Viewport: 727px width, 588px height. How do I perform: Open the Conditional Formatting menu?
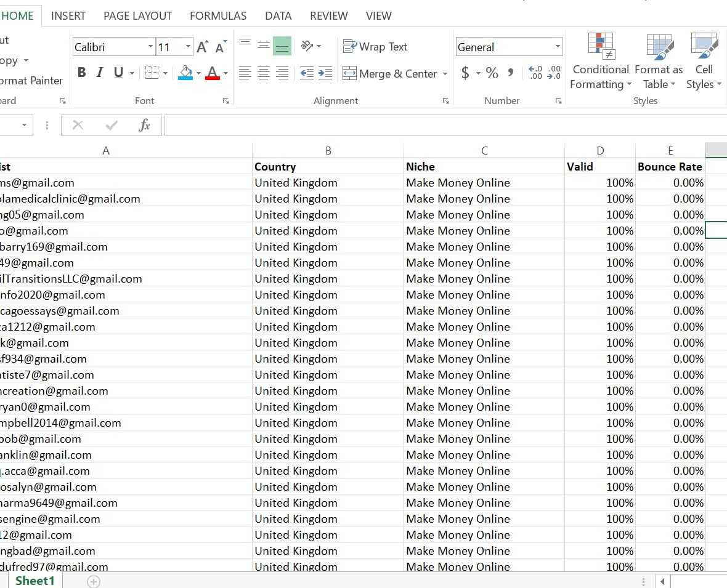599,62
